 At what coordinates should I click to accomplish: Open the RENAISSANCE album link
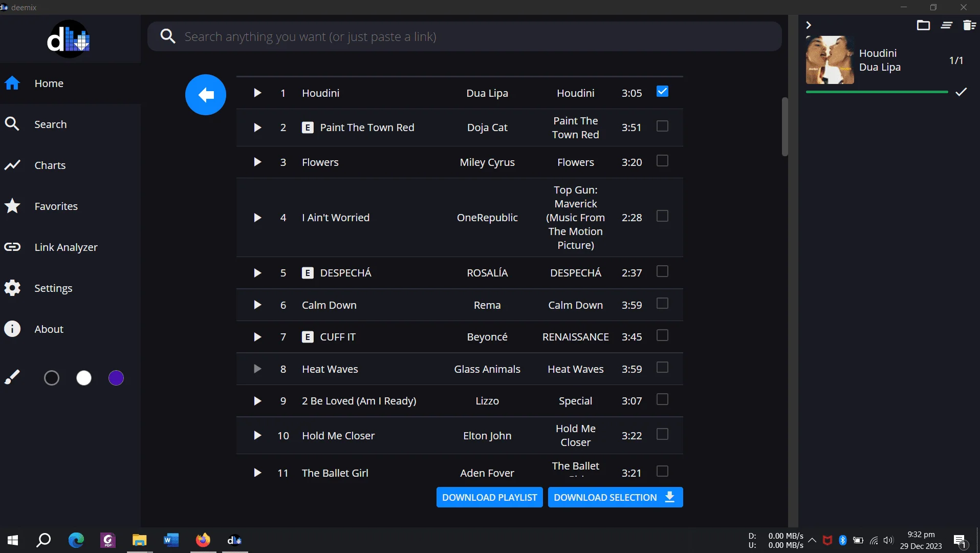click(575, 337)
